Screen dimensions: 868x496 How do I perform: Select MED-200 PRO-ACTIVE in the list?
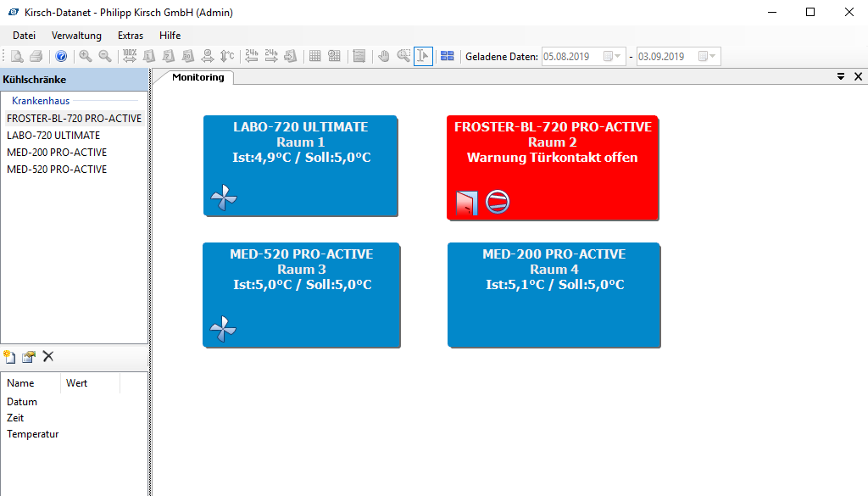click(57, 153)
